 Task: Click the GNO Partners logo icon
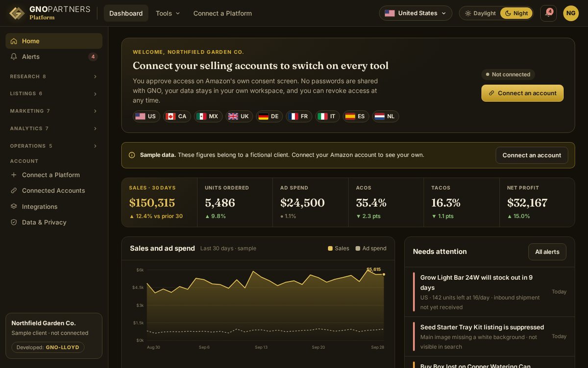click(x=17, y=13)
